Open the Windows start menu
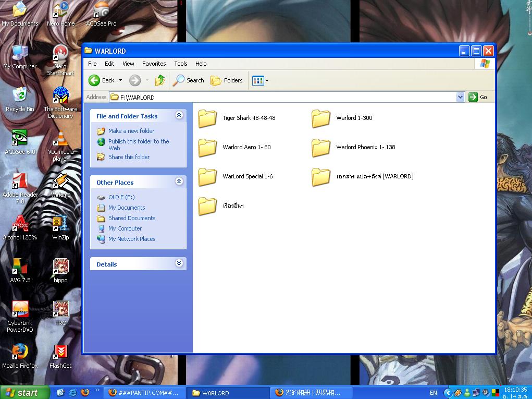This screenshot has height=399, width=532. [x=25, y=393]
